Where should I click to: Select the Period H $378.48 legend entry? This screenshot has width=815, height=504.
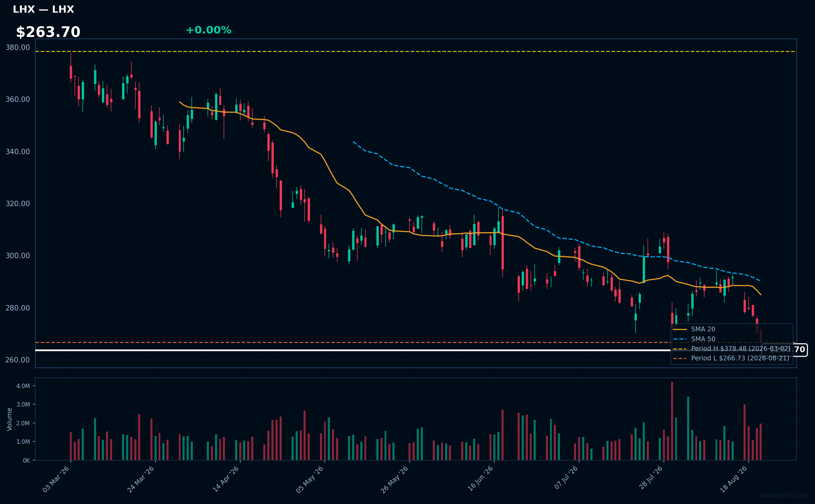point(732,349)
